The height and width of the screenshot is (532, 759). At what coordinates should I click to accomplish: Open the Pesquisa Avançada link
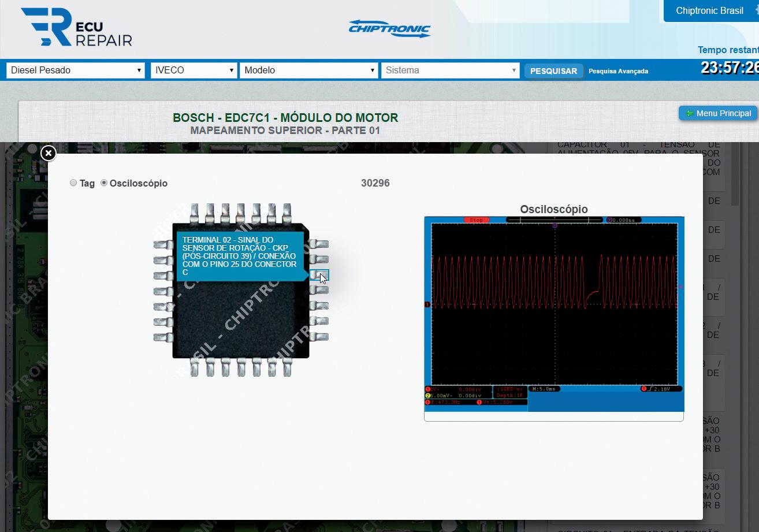point(618,71)
